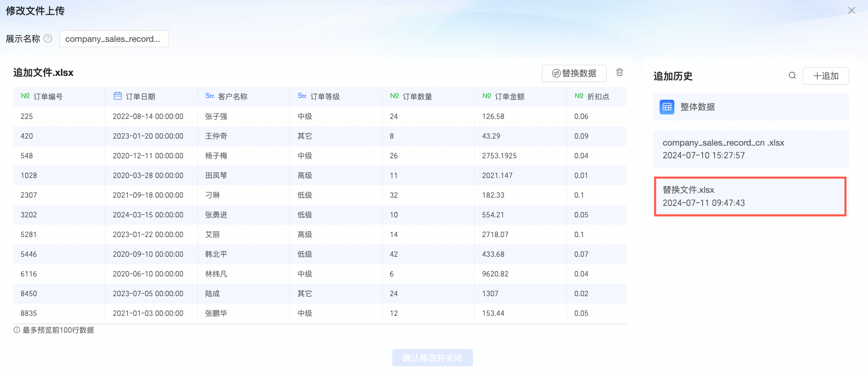Click the 订单日期 column header

click(x=151, y=97)
